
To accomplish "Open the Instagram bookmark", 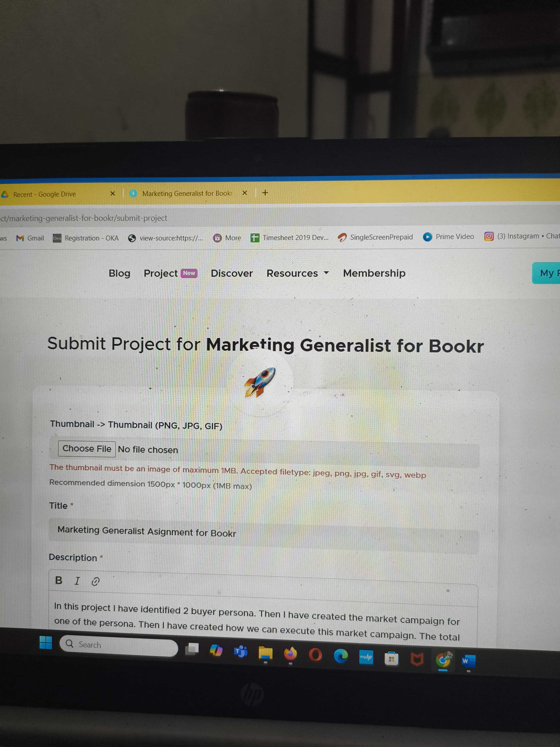I will click(522, 236).
